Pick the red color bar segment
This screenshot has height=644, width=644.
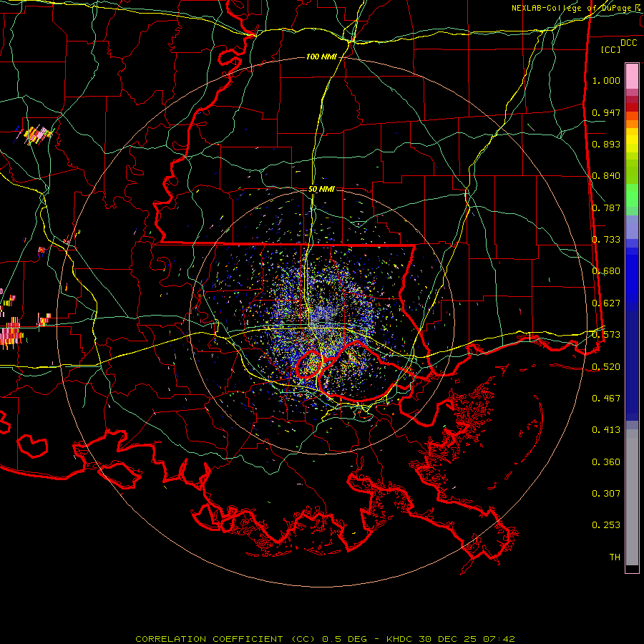632,107
